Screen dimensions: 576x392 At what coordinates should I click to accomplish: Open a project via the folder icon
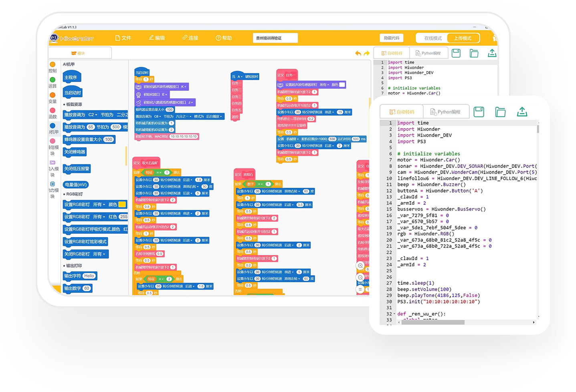(500, 112)
